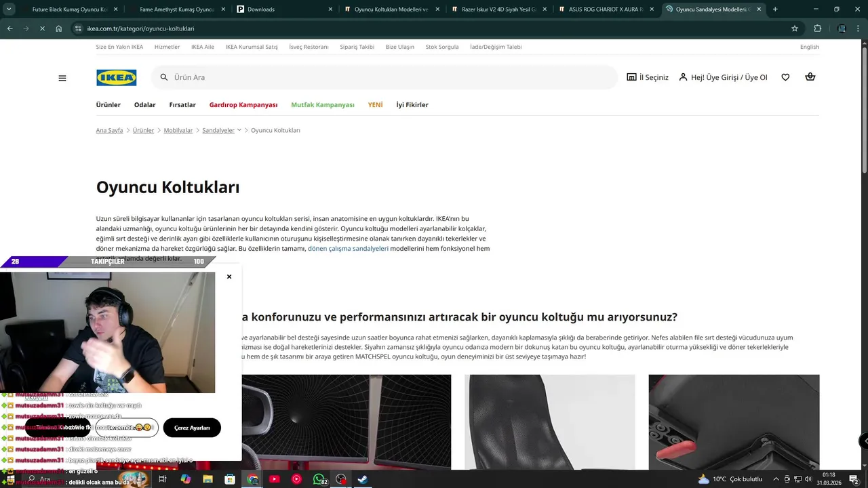The width and height of the screenshot is (868, 488).
Task: View site information icon in address bar
Action: (78, 28)
